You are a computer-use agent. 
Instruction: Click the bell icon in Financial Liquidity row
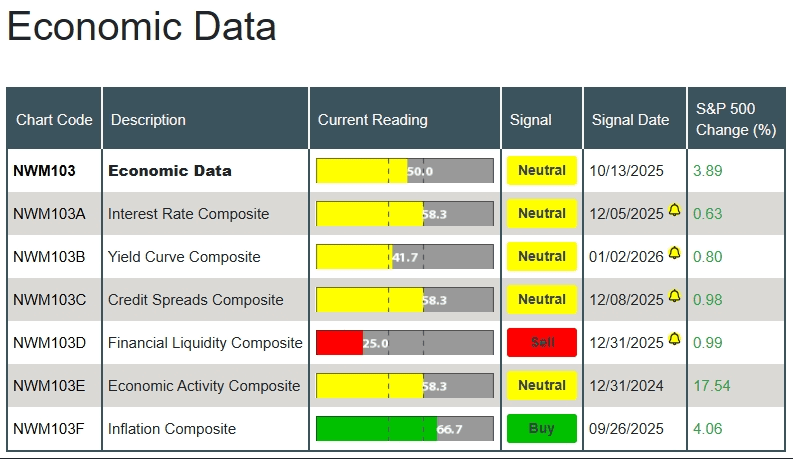point(674,340)
